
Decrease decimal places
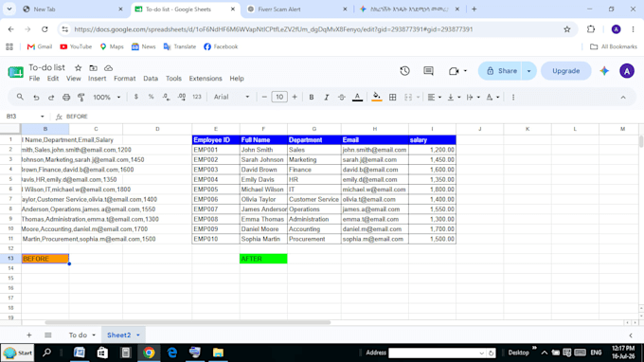click(x=166, y=97)
